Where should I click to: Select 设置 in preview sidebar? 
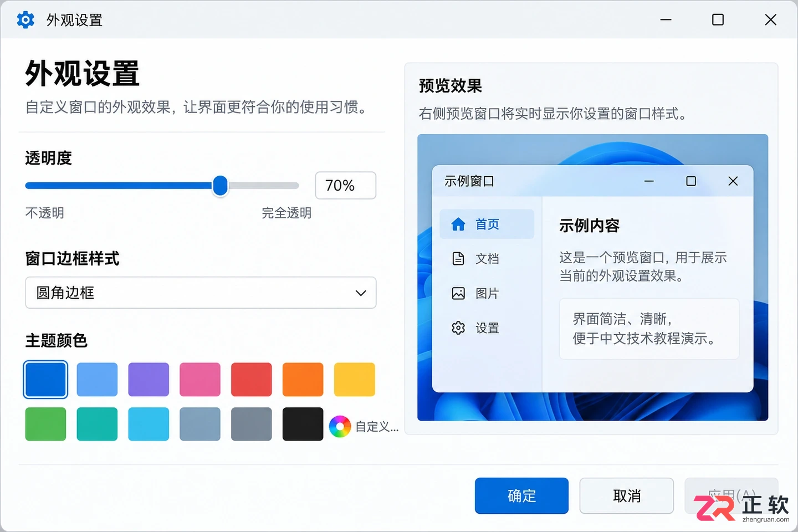click(x=487, y=328)
